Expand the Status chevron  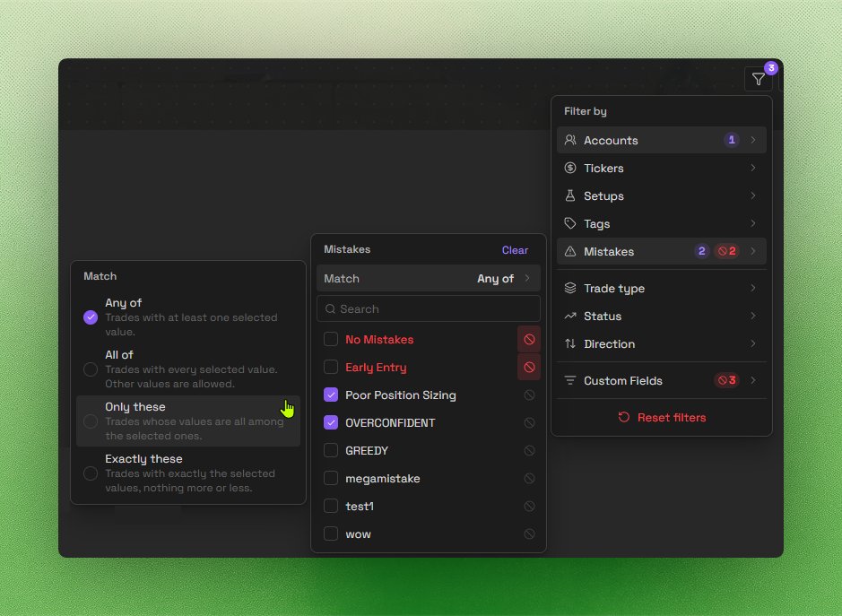coord(753,317)
